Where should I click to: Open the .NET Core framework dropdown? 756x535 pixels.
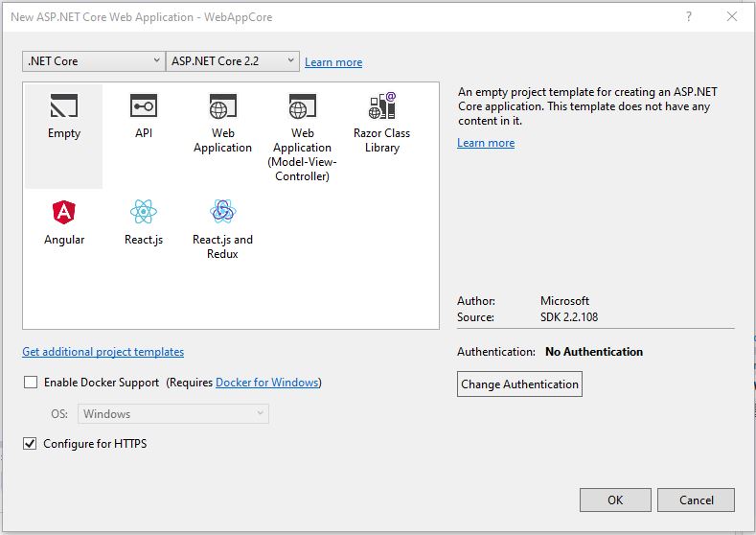click(x=94, y=61)
